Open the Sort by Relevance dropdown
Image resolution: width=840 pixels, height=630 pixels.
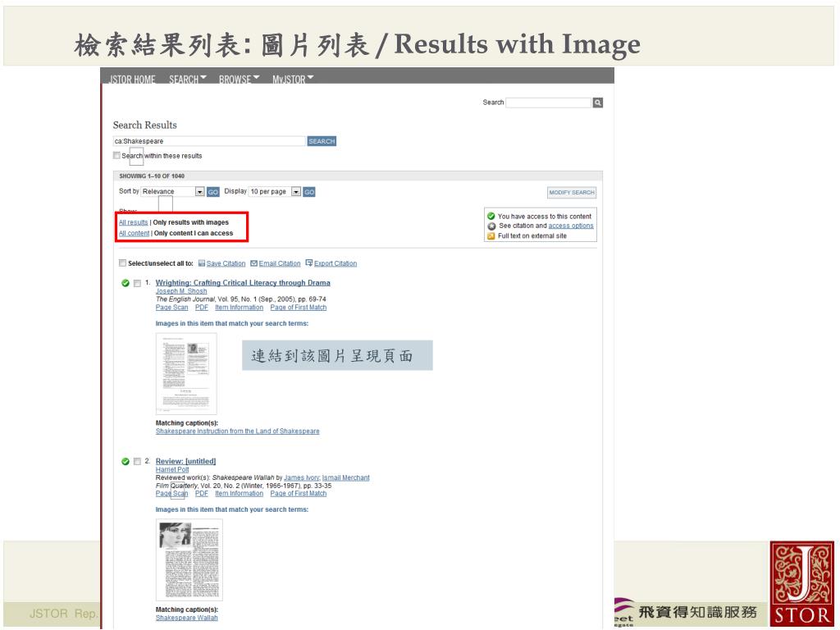[172, 191]
